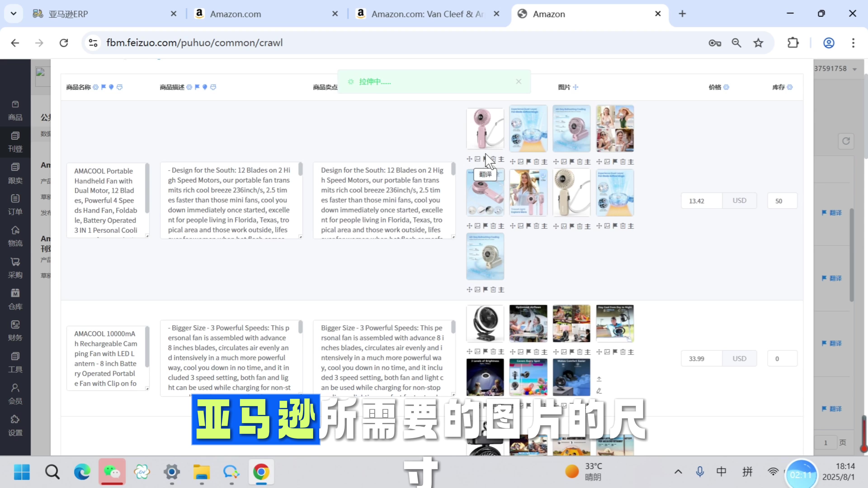Click the gear icon beside 库存 header

click(790, 87)
